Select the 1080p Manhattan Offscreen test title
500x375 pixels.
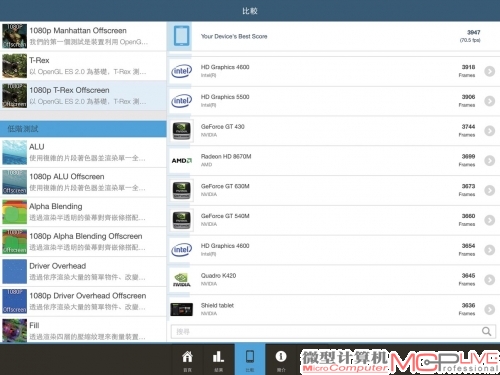78,31
